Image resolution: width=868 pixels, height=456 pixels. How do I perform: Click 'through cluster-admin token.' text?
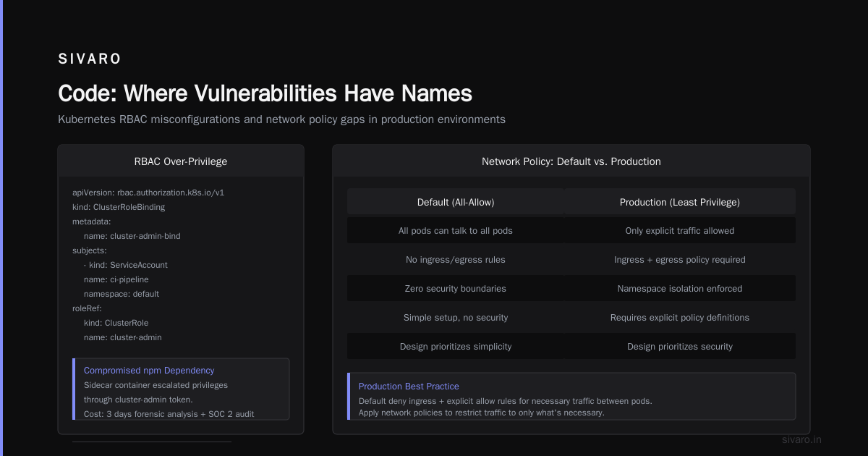(138, 400)
